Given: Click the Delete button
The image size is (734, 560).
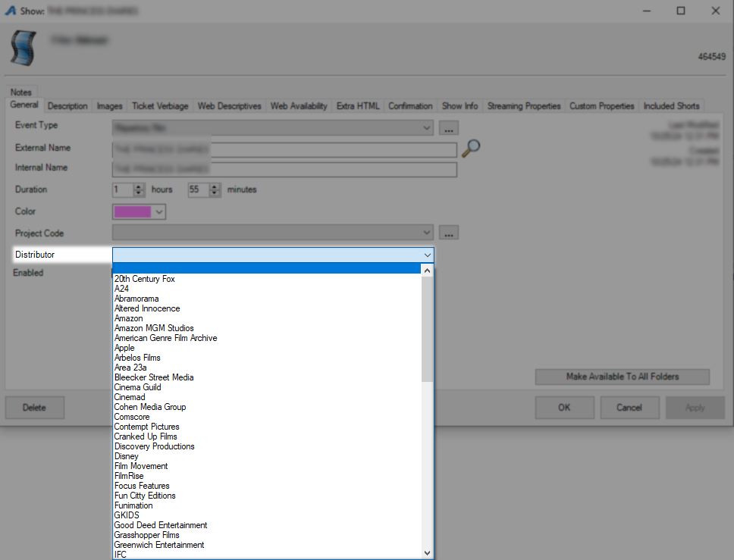Looking at the screenshot, I should pyautogui.click(x=35, y=408).
